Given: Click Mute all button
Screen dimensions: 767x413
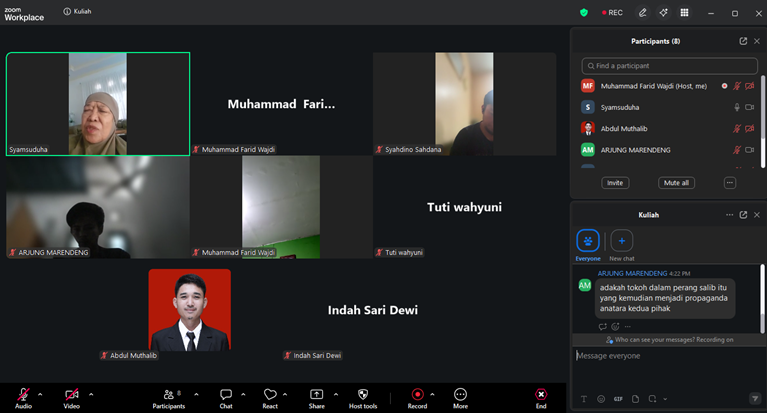Looking at the screenshot, I should [x=676, y=183].
